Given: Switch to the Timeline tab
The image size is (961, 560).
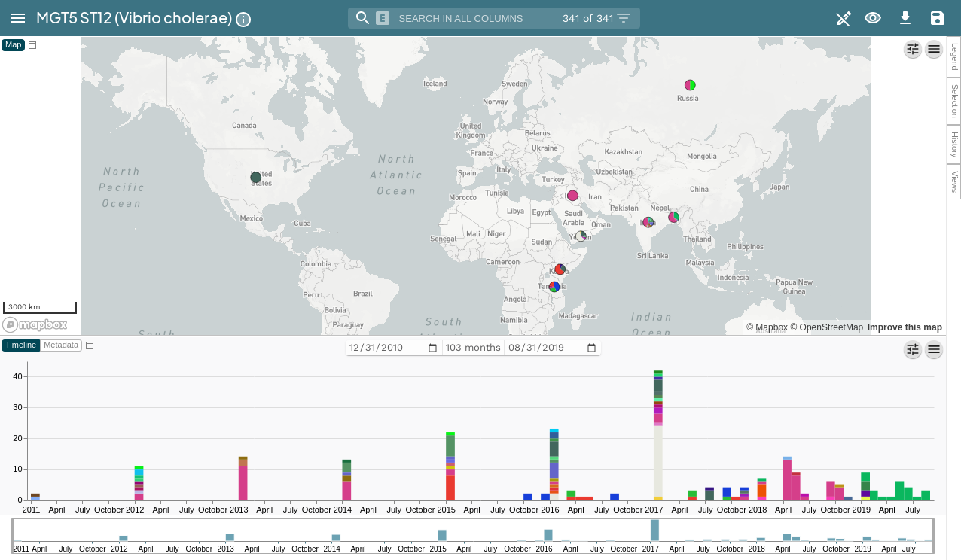Looking at the screenshot, I should (x=21, y=345).
